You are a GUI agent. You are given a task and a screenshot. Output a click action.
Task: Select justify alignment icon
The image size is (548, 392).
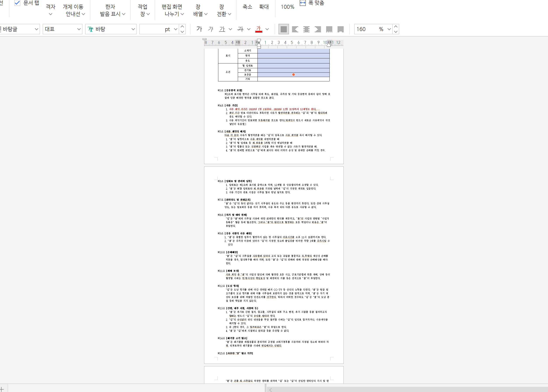coord(284,29)
